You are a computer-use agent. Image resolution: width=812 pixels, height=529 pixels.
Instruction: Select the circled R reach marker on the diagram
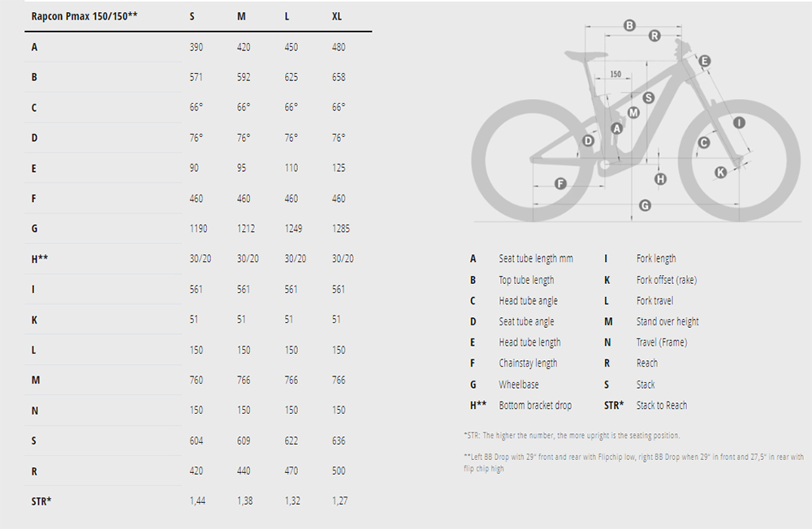tap(654, 35)
